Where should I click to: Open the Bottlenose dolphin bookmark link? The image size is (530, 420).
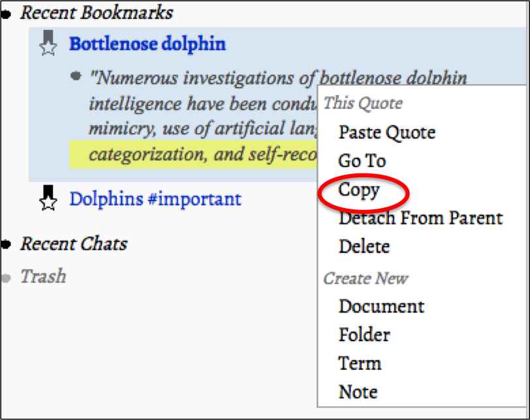click(x=148, y=44)
